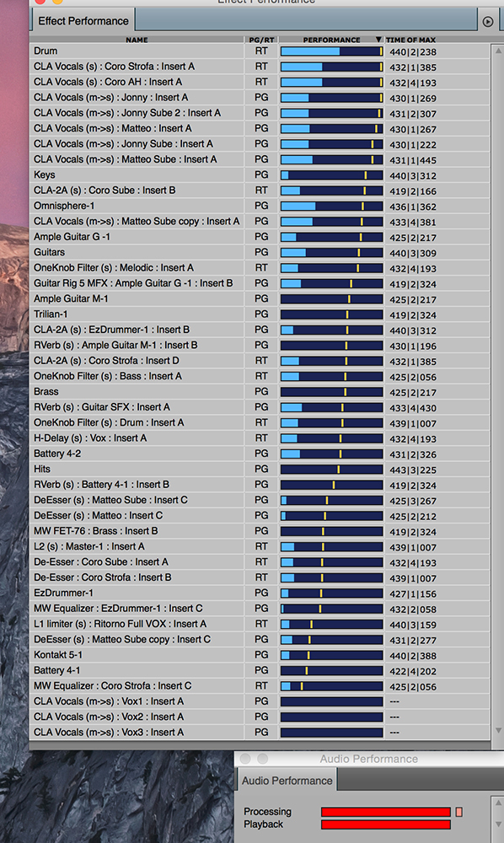Click the scroll up arrow in Effect Performance list
This screenshot has width=504, height=843.
point(498,51)
